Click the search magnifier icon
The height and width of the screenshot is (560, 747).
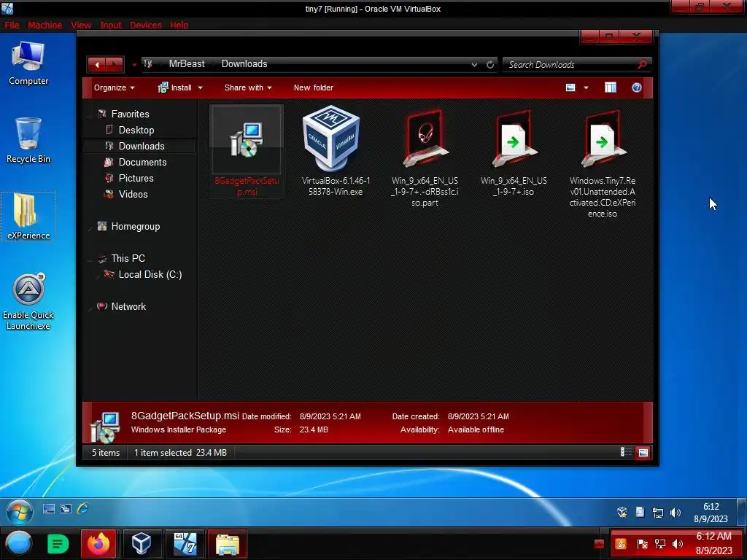tap(642, 64)
